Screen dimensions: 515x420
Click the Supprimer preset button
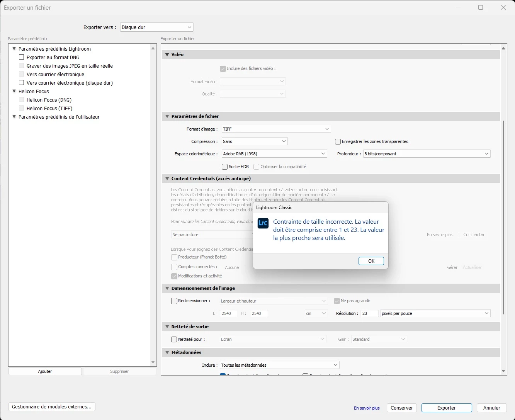119,371
